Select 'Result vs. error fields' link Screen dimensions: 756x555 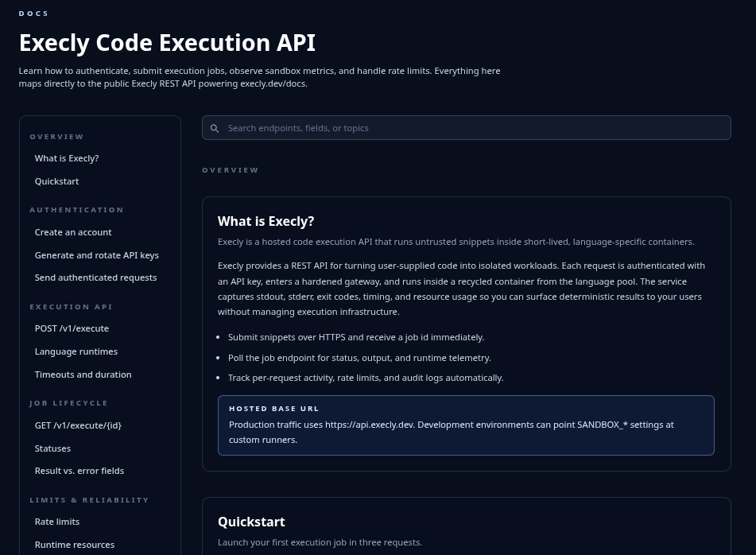pyautogui.click(x=79, y=471)
